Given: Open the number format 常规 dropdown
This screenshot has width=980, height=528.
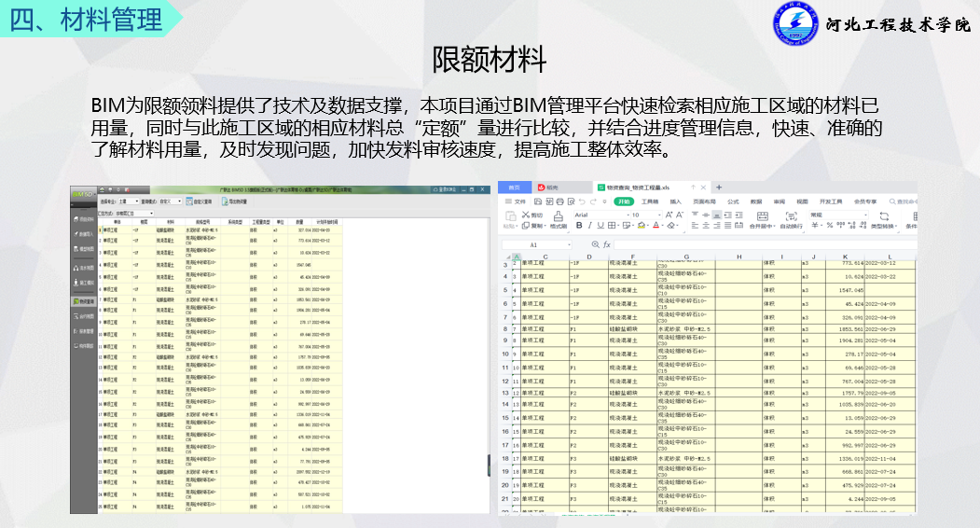Looking at the screenshot, I should point(866,215).
